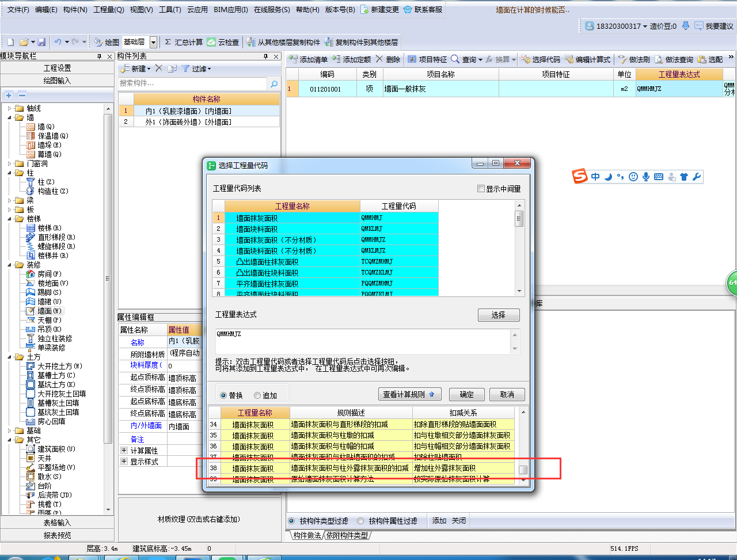This screenshot has width=737, height=560.
Task: Select row 外1（饰面砖外墙）[外墙面]
Action: 199,122
